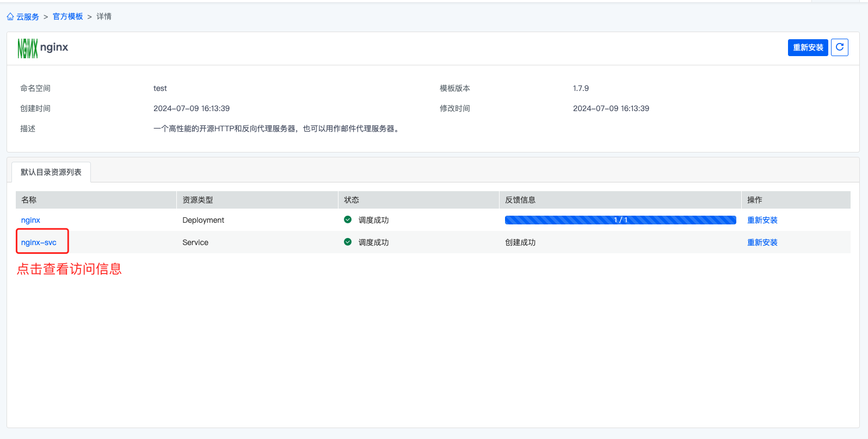Click the 模板版本 label
868x439 pixels.
455,88
